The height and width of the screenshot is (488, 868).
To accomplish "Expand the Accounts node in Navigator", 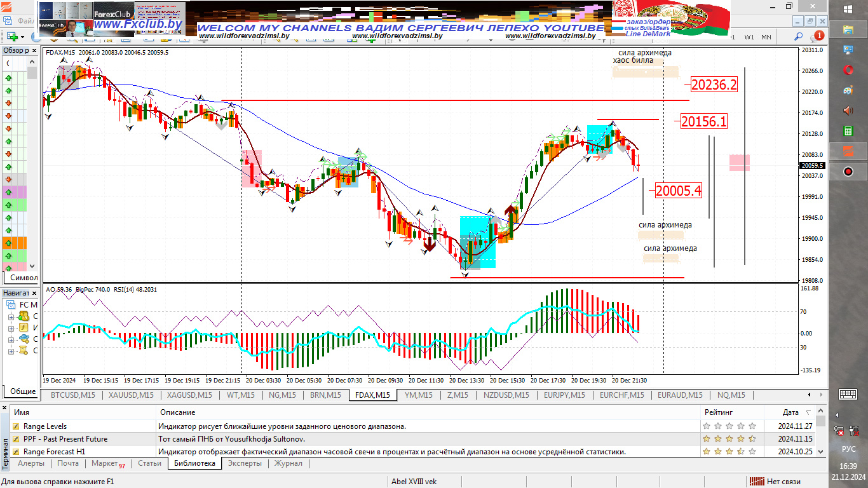I will (x=11, y=316).
